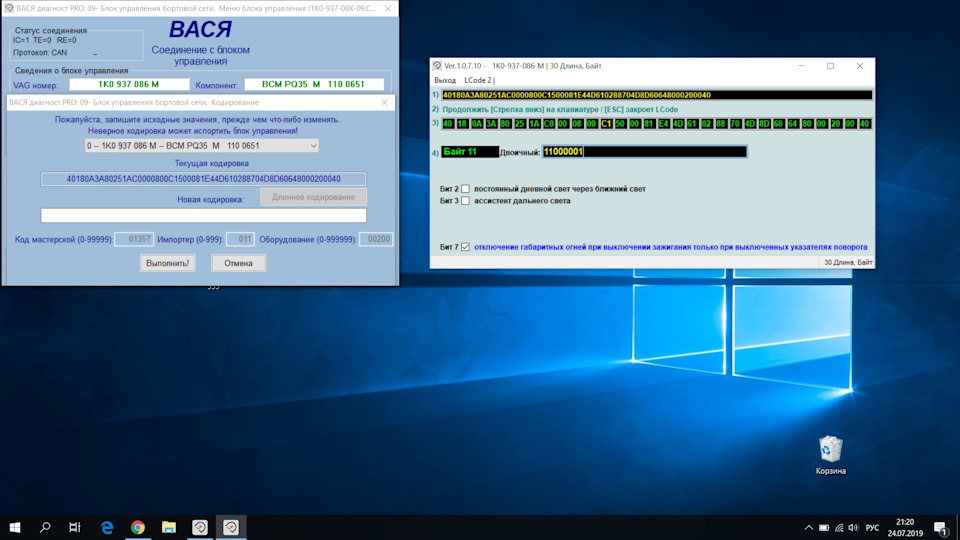Launch Microsoft Edge from taskbar

pyautogui.click(x=107, y=527)
